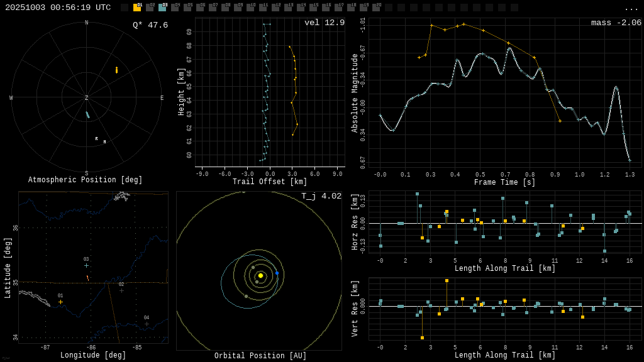Select station box 20 in the top strip
Viewport: 644px width, 362px height.
click(x=376, y=8)
